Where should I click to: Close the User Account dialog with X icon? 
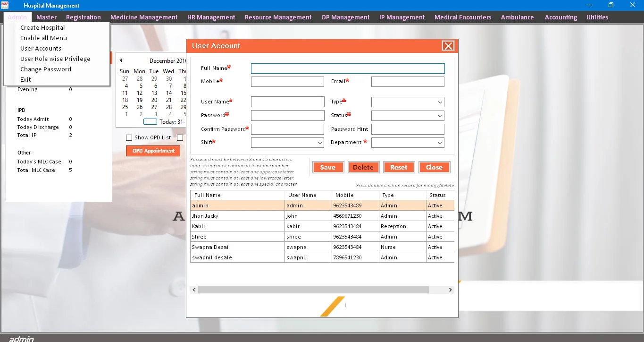[x=448, y=46]
